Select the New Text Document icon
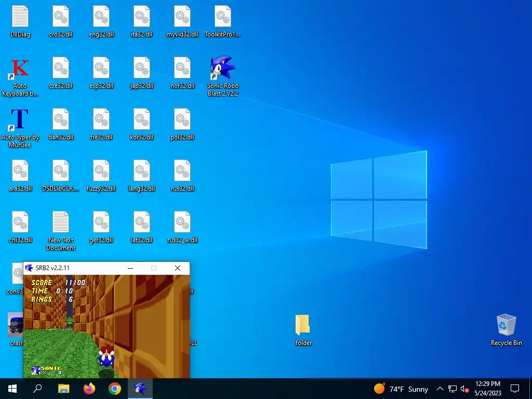Screen dimensions: 532x399 pos(61,222)
